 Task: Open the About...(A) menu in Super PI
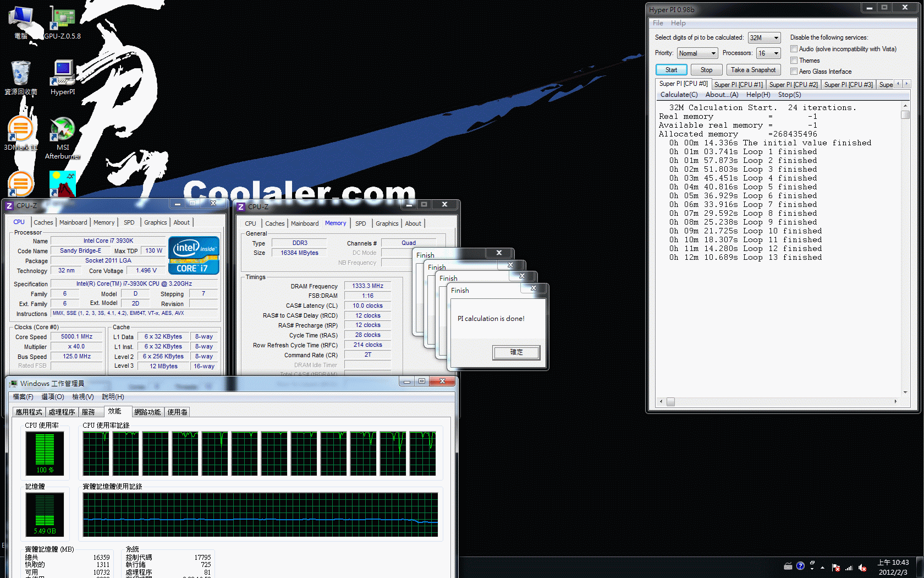coord(722,95)
